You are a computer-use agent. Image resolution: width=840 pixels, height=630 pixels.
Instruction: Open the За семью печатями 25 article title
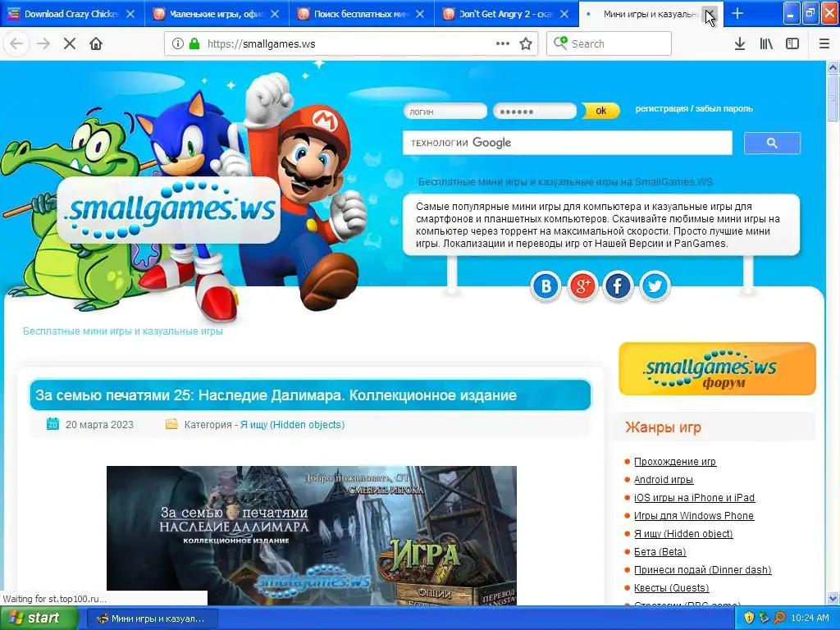coord(276,395)
